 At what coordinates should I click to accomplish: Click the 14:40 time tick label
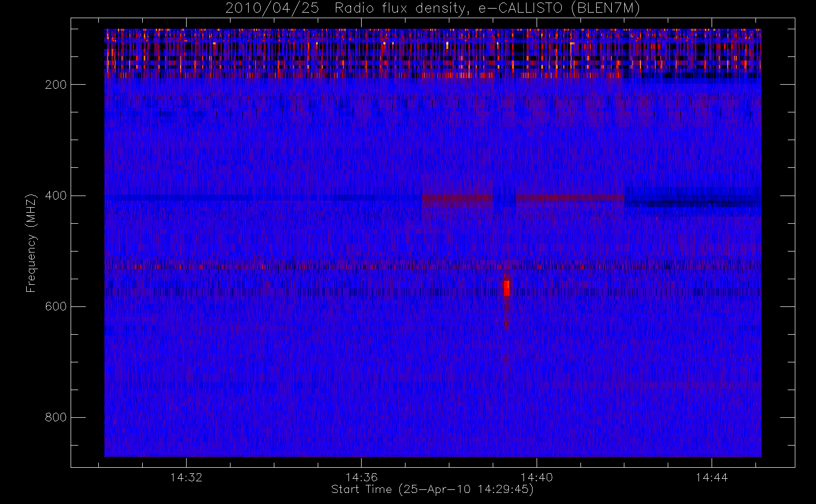coord(537,477)
